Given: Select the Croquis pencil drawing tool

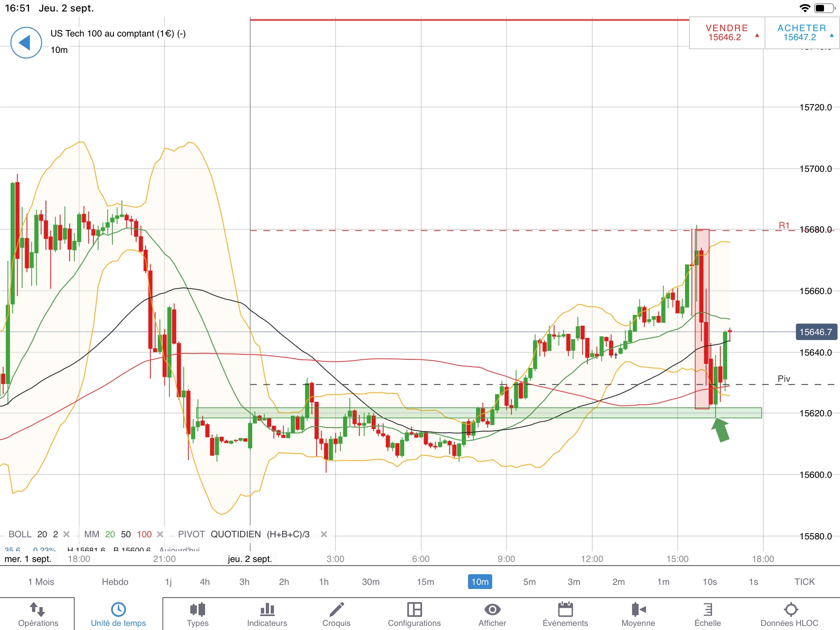Looking at the screenshot, I should 336,610.
